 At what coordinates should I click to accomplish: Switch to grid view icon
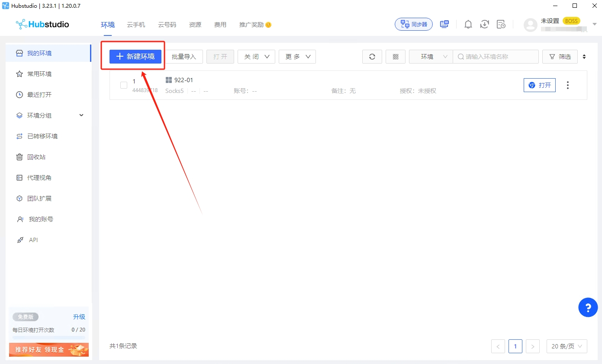coord(395,57)
